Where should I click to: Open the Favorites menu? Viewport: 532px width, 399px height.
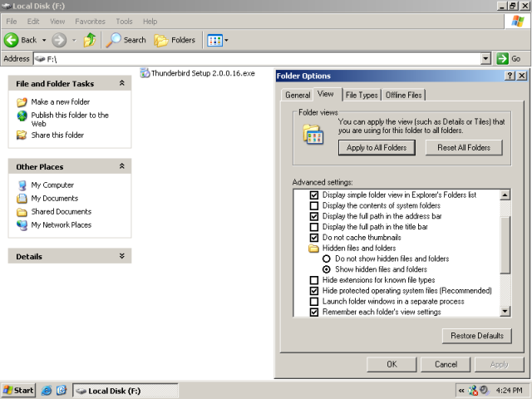click(x=91, y=22)
